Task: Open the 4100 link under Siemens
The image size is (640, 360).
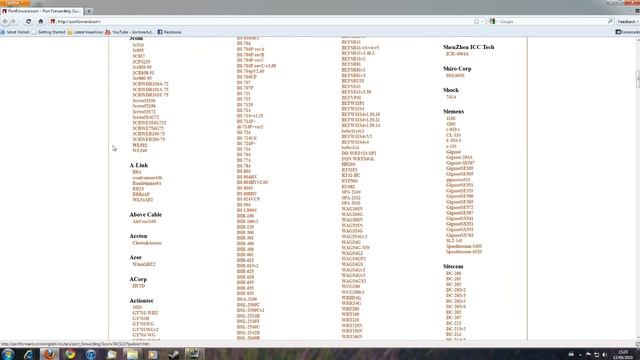Action: pos(451,118)
